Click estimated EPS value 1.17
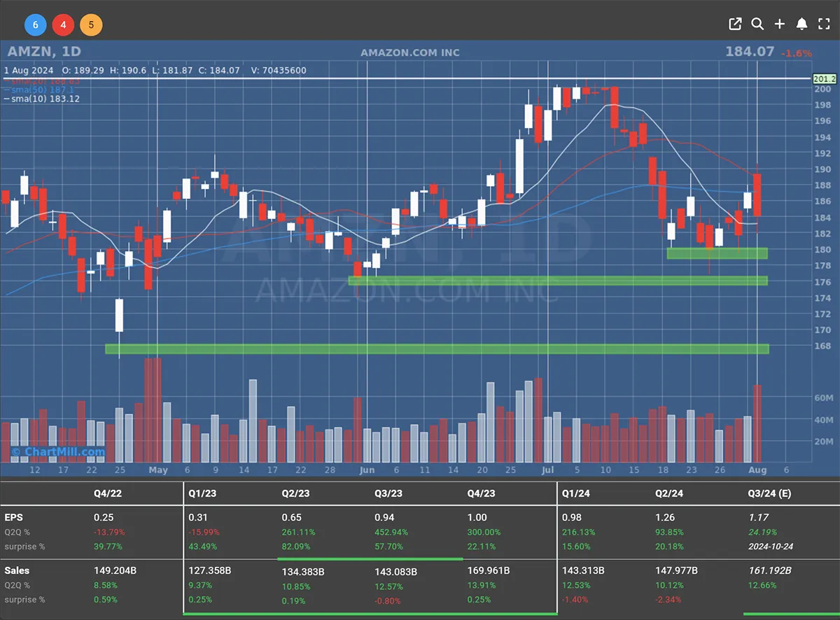 [758, 517]
